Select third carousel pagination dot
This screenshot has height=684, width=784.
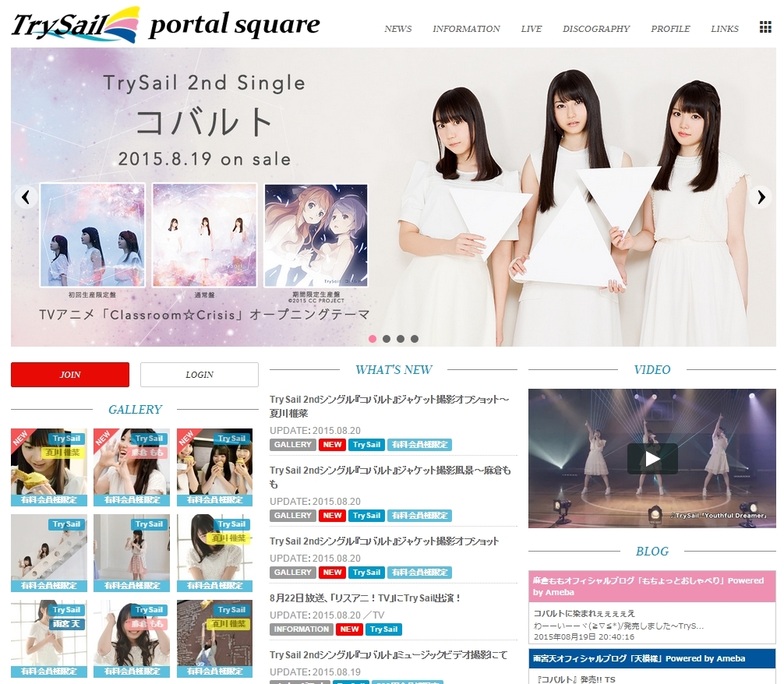pos(401,339)
